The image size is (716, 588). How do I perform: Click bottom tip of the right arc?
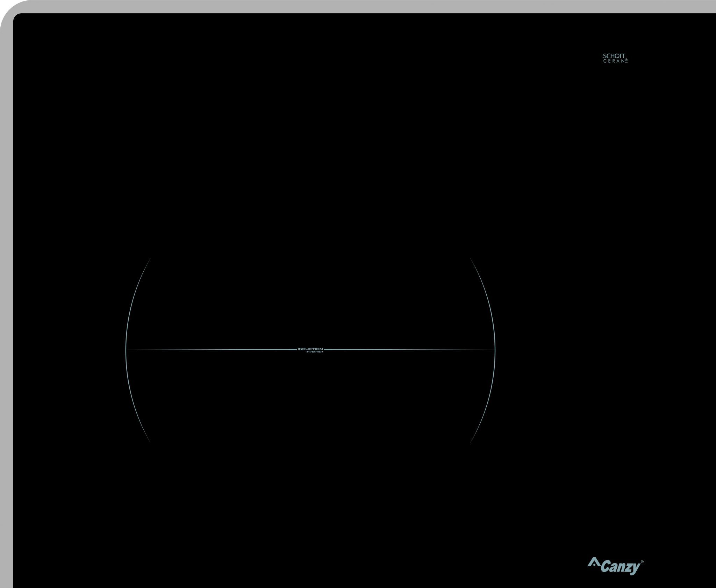click(x=471, y=442)
